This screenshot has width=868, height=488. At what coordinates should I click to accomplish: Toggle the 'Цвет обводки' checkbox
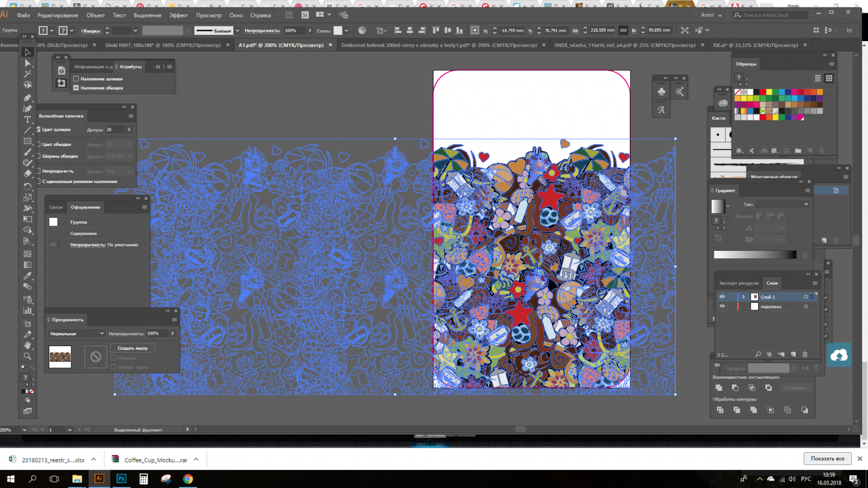[x=39, y=144]
